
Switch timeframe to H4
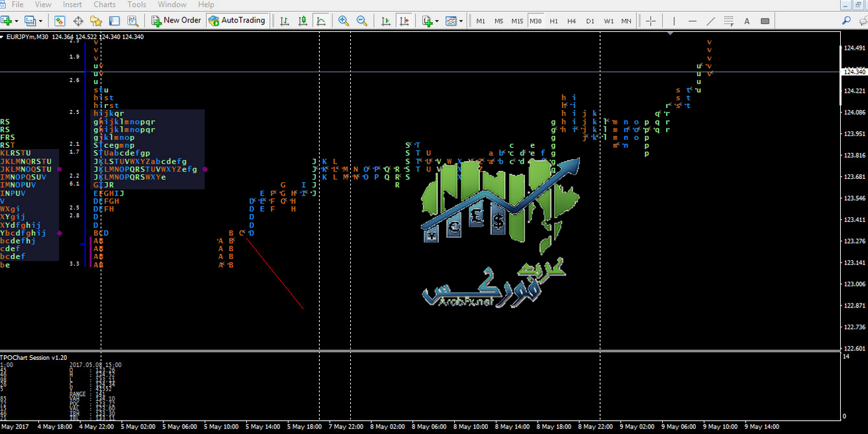571,21
